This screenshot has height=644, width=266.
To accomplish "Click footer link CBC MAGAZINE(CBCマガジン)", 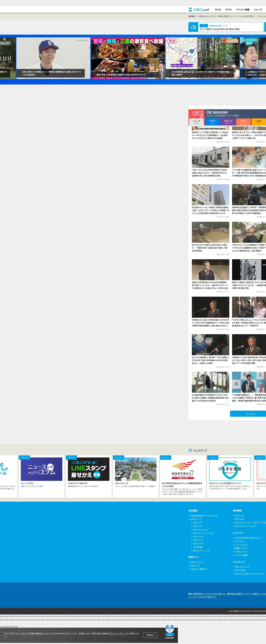I will pos(248,538).
